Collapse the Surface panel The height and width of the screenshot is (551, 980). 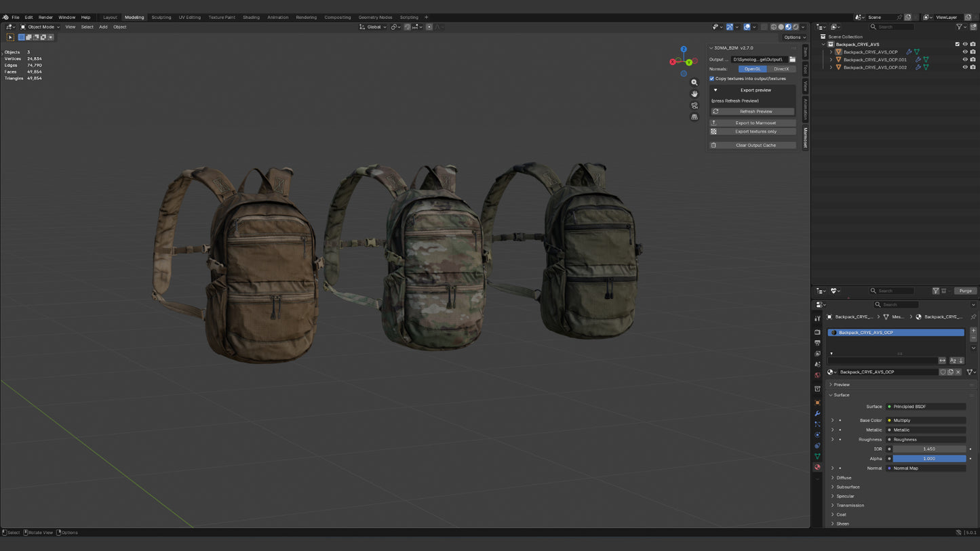[841, 395]
